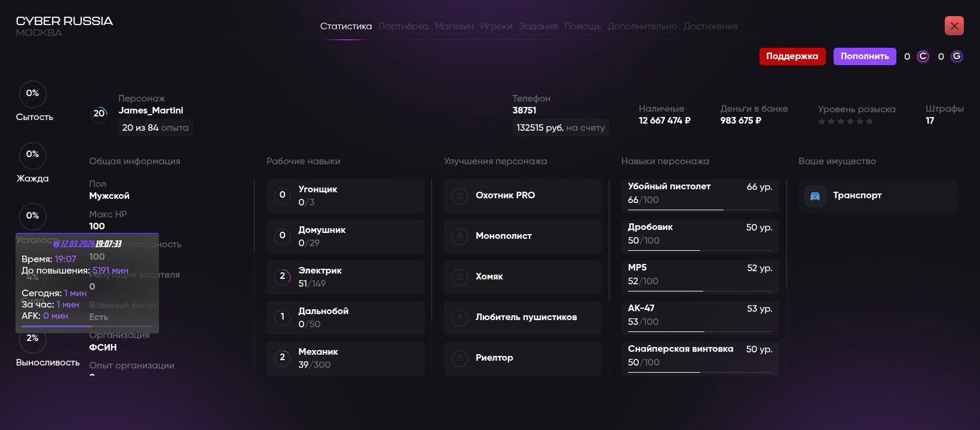Click the lock icon next to Охотник PRO
This screenshot has height=430, width=980.
click(x=460, y=196)
